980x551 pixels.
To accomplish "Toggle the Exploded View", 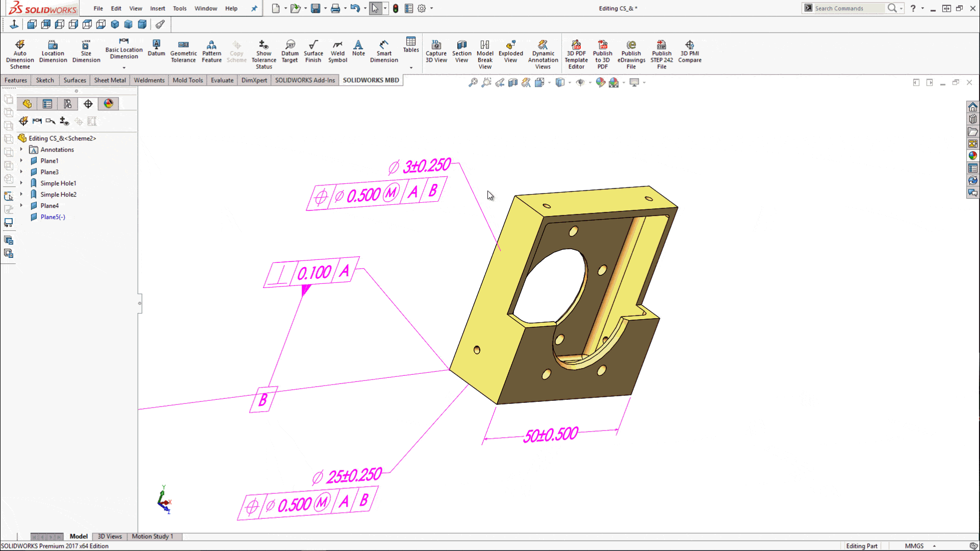I will (x=510, y=51).
